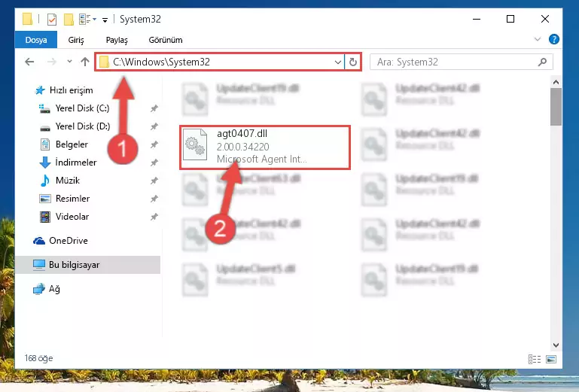Click the folder icon in title bar

coord(27,20)
